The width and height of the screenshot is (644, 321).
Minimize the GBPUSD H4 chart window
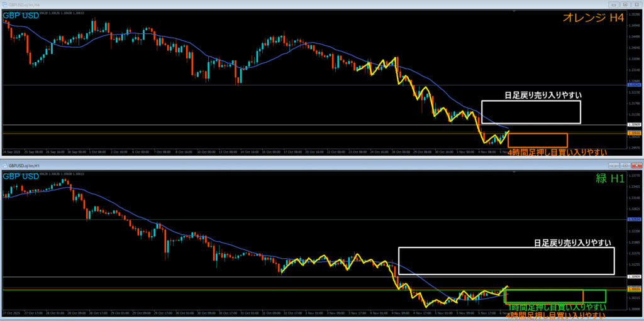[614, 4]
